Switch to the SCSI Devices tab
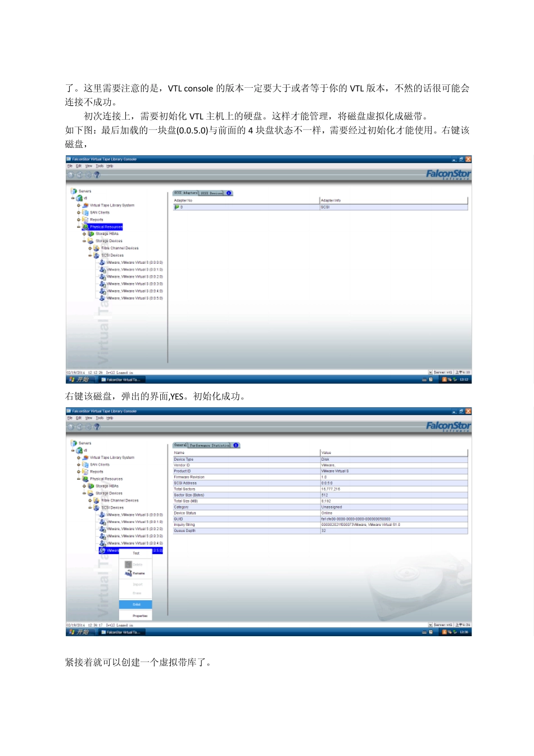 pyautogui.click(x=212, y=193)
